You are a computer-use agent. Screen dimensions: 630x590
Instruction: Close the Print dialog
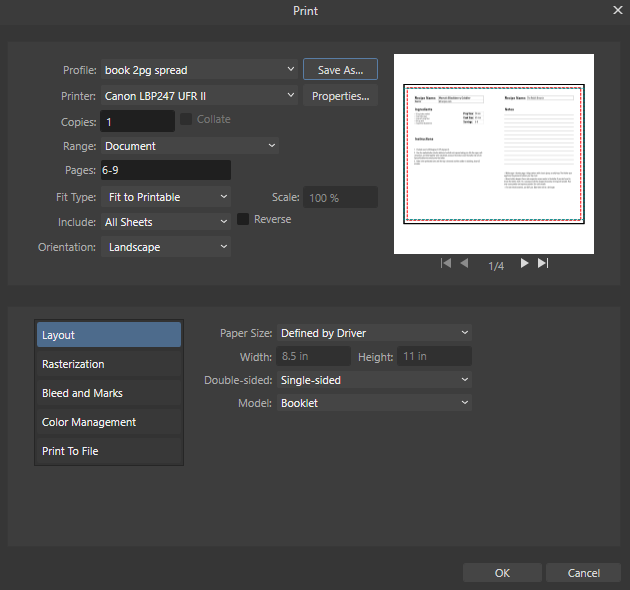pos(618,10)
